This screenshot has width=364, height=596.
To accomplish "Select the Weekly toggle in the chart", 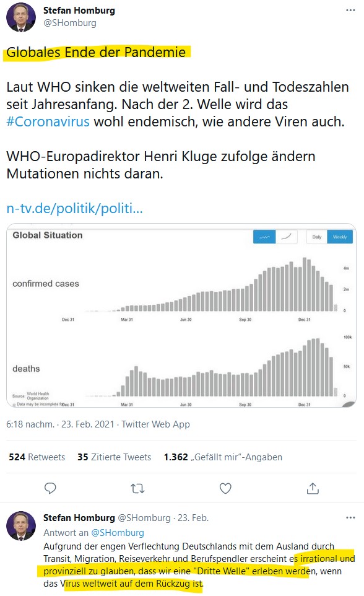I will pos(340,237).
